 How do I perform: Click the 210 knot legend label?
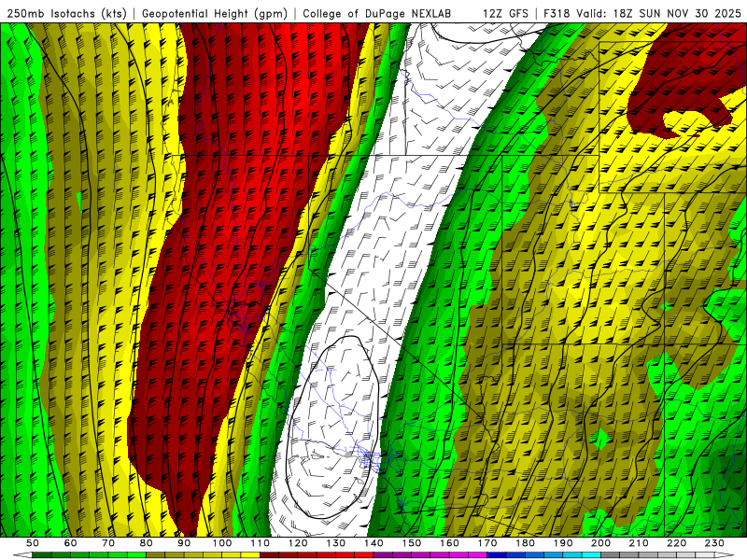coord(639,543)
